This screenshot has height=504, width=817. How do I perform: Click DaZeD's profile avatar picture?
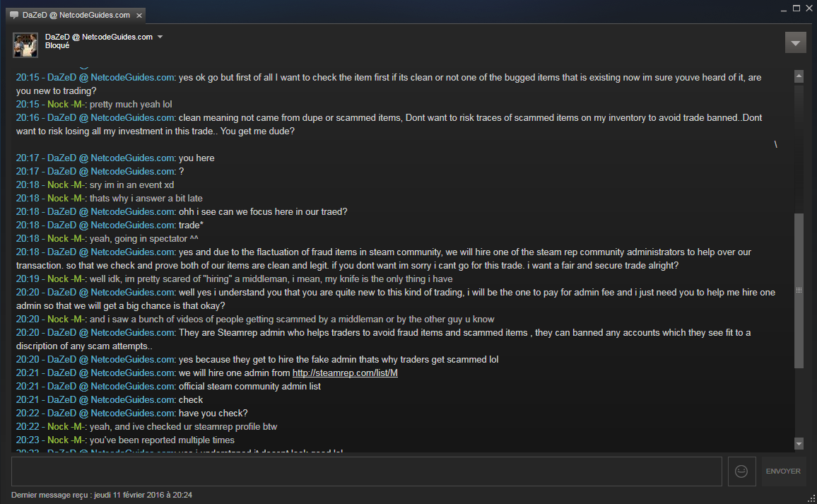pos(25,45)
